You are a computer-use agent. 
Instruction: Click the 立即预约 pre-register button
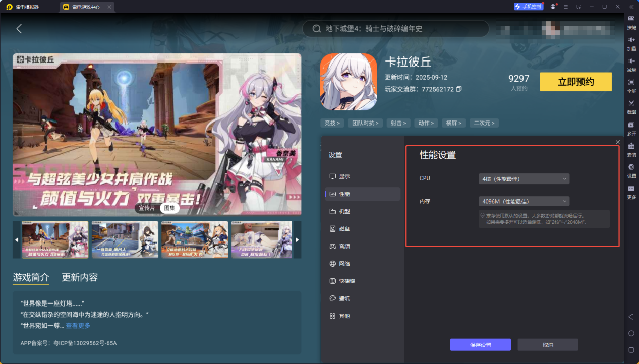coord(575,82)
